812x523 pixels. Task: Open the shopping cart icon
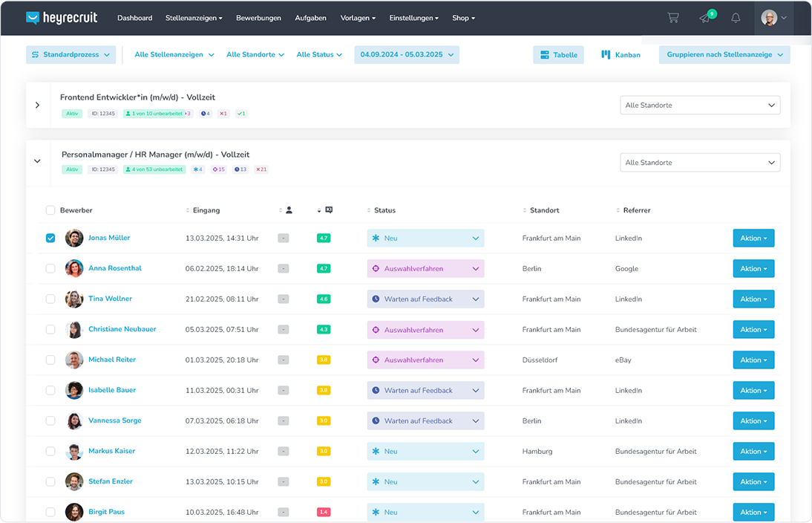(673, 18)
